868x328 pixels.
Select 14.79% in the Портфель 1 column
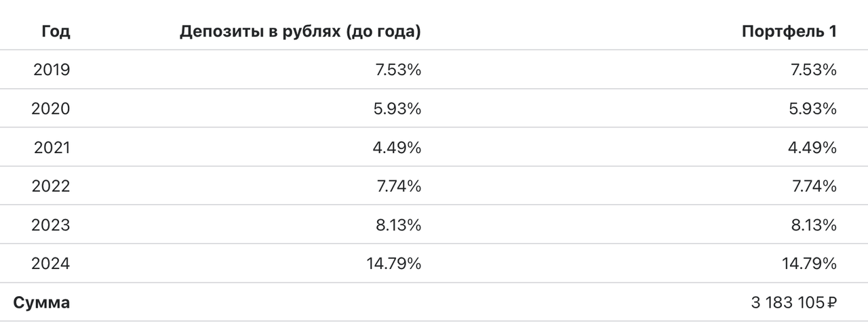tap(810, 263)
